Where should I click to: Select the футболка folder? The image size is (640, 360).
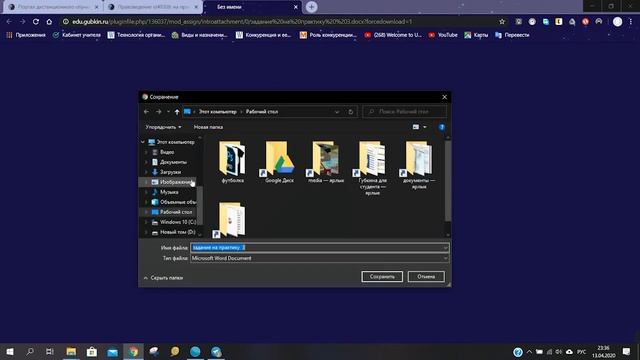click(x=233, y=162)
